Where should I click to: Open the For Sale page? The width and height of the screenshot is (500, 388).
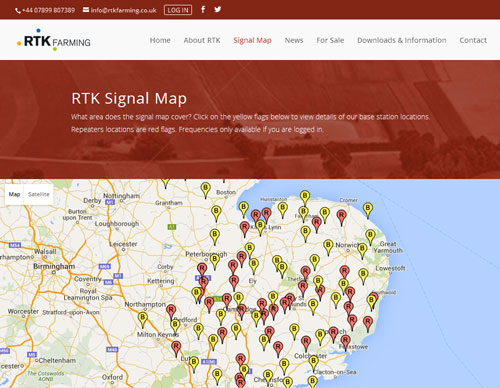(x=330, y=40)
